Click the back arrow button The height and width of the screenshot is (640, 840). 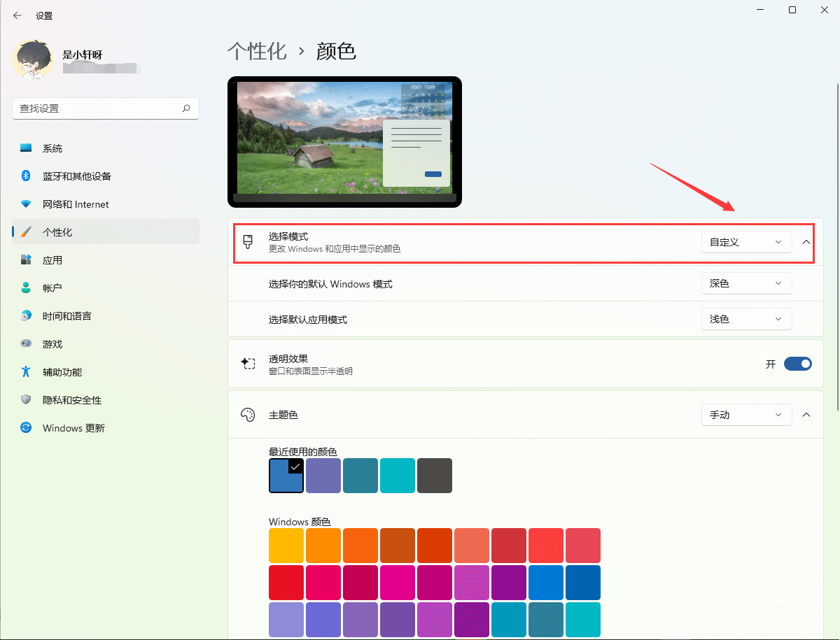pos(17,15)
